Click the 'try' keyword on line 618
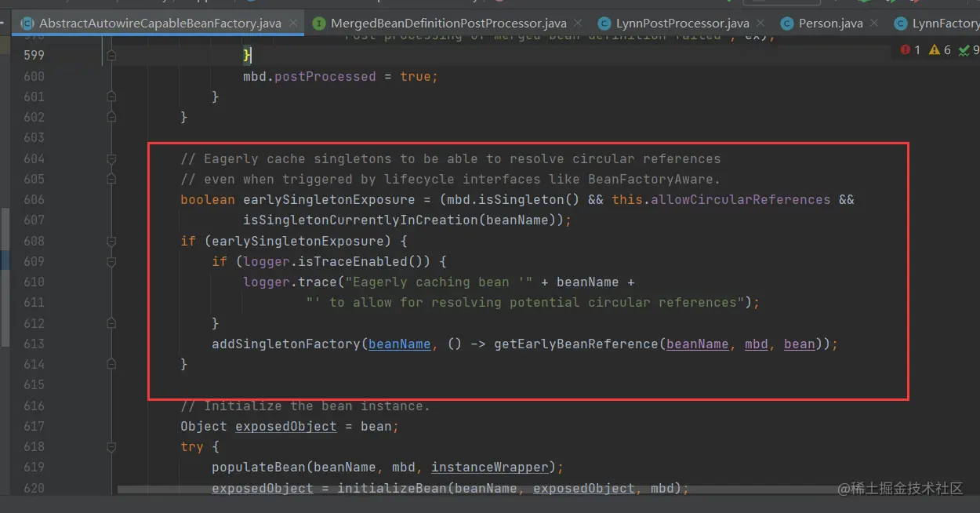The width and height of the screenshot is (980, 513). click(x=192, y=446)
